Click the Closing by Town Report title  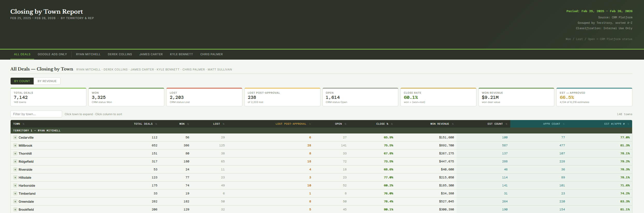(47, 12)
